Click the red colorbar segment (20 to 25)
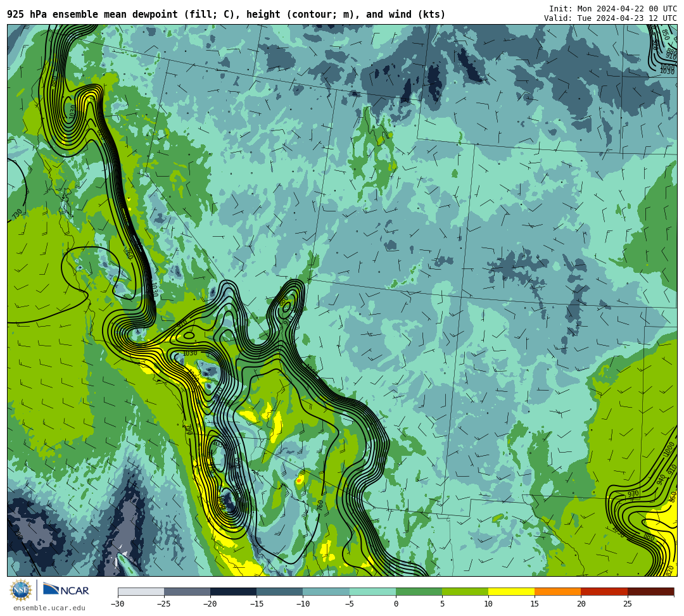684x616 pixels. click(604, 591)
